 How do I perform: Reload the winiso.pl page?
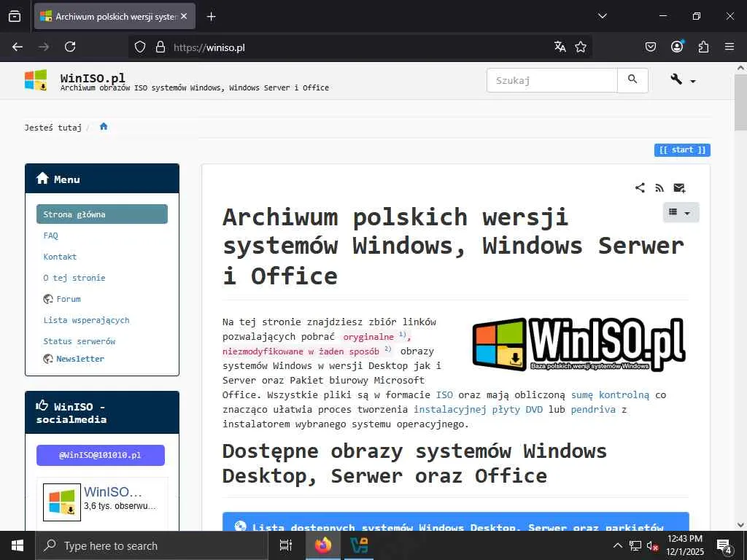[70, 47]
